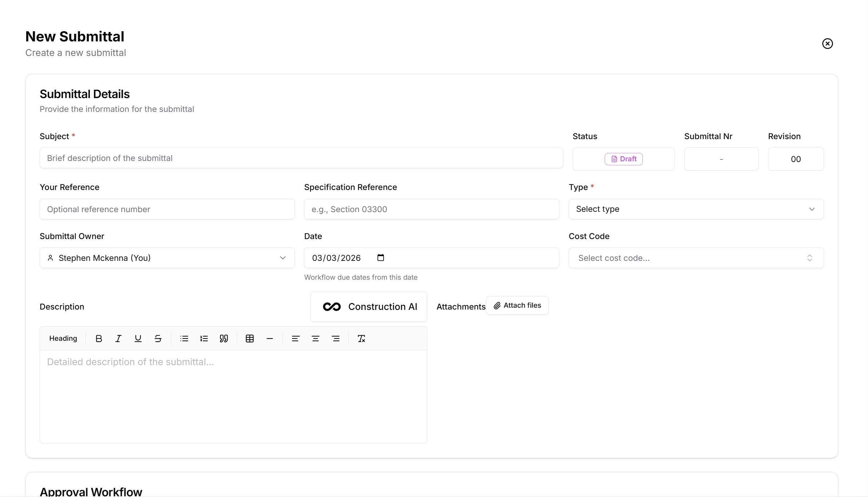The height and width of the screenshot is (497, 868).
Task: Apply italic formatting in the editor
Action: [118, 338]
